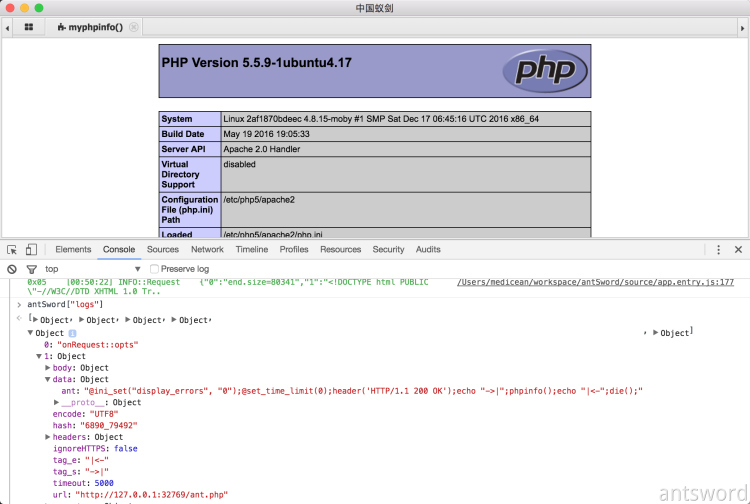Expand the __proto__: Object node
The image size is (750, 504).
[x=57, y=402]
